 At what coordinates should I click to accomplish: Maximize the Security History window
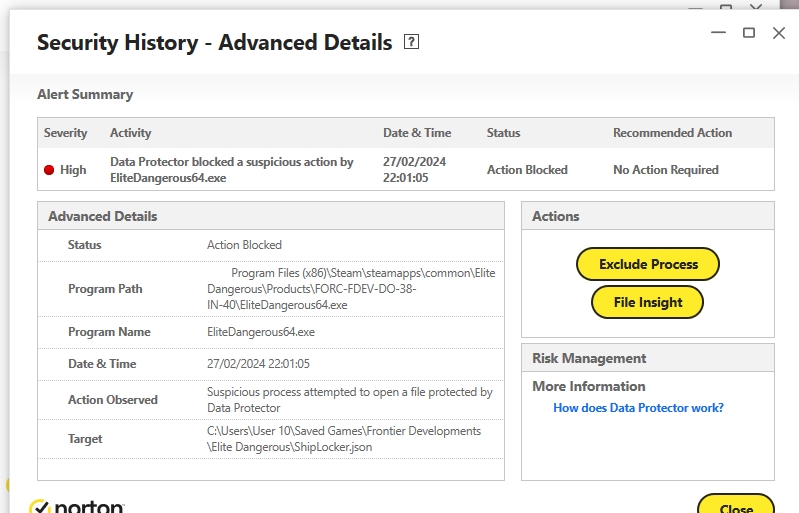749,33
